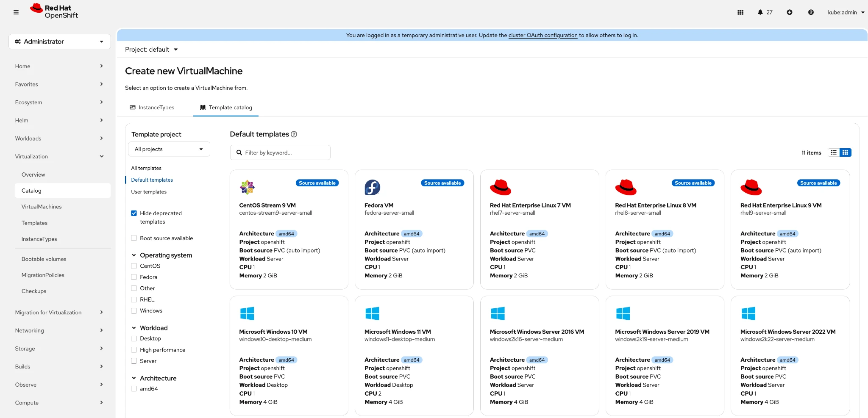This screenshot has width=868, height=418.
Task: Open notifications bell showing 27
Action: 765,12
